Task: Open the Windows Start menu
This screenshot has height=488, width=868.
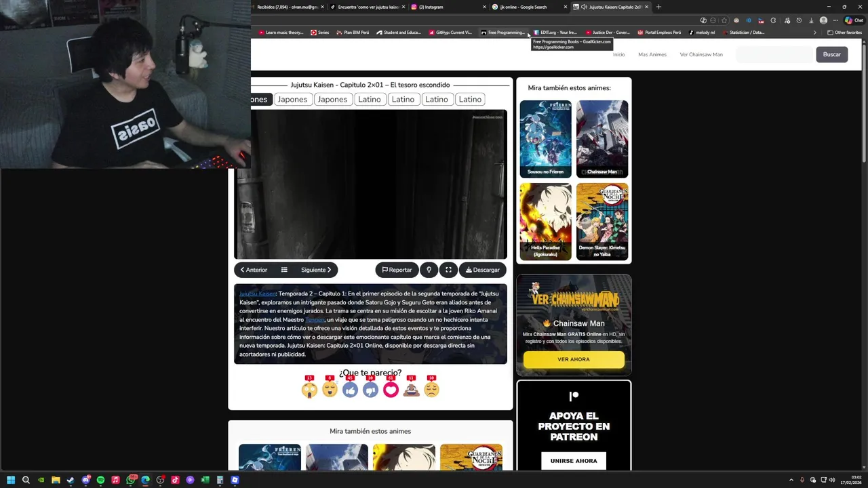Action: pyautogui.click(x=11, y=480)
